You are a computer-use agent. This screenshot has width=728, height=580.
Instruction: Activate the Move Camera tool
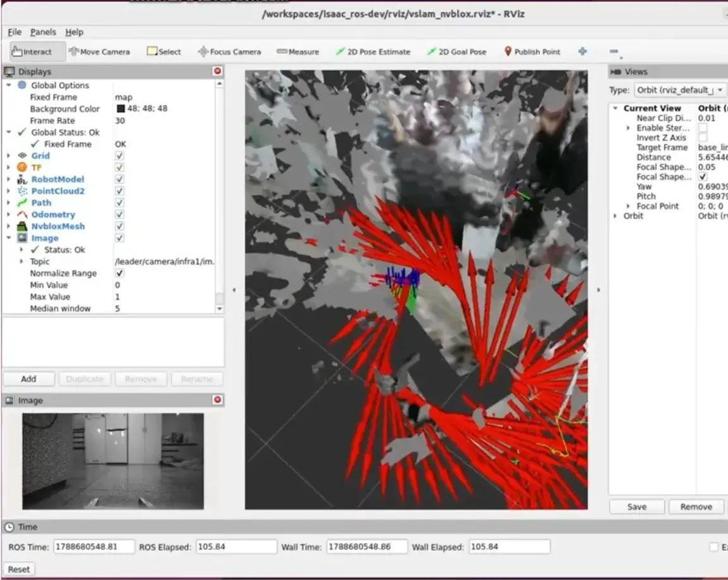pyautogui.click(x=99, y=51)
